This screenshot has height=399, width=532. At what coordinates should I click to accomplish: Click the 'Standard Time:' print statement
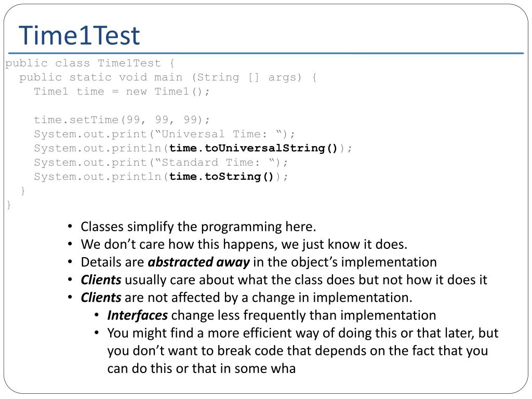(161, 163)
